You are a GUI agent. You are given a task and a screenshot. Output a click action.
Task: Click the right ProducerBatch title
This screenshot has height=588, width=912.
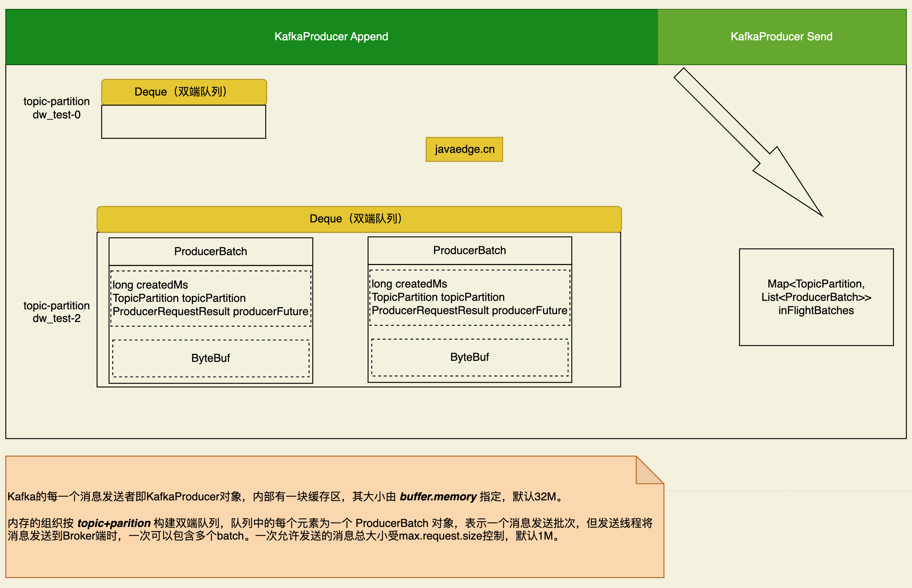click(469, 250)
